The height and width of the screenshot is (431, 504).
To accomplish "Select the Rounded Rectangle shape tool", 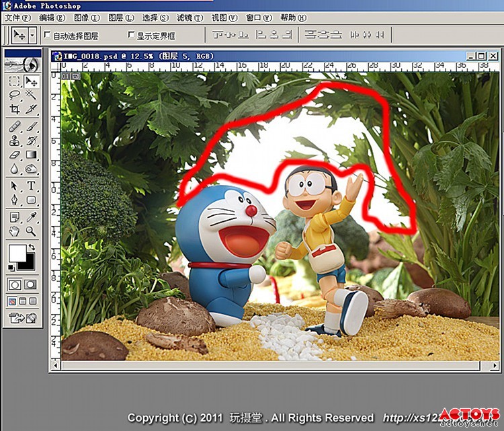I will pyautogui.click(x=31, y=200).
